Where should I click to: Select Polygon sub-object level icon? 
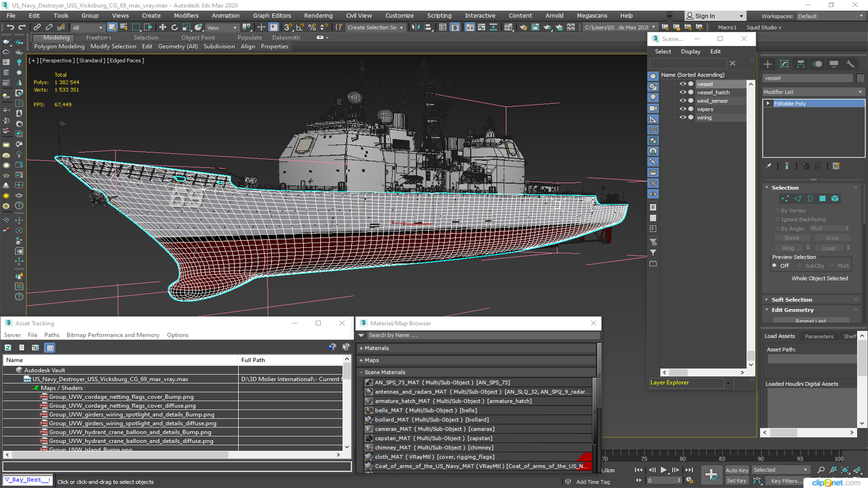point(822,199)
